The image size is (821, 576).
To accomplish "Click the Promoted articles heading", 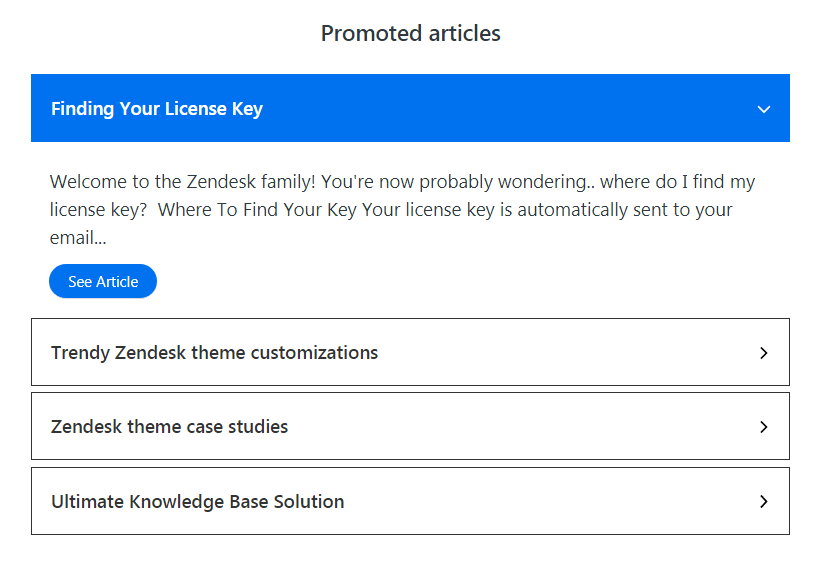I will pyautogui.click(x=410, y=34).
